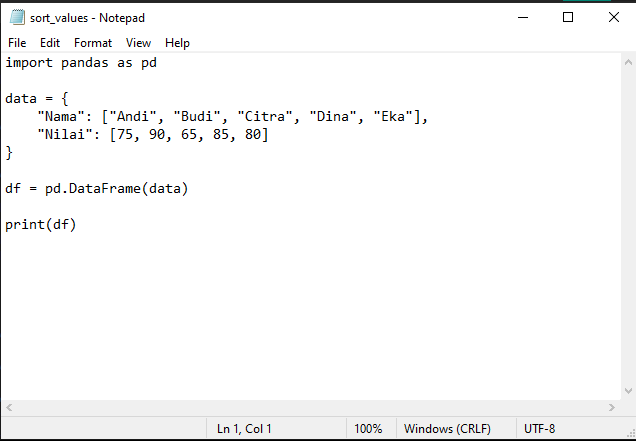Close the sort_values Notepad window
This screenshot has height=441, width=636.
[x=614, y=17]
